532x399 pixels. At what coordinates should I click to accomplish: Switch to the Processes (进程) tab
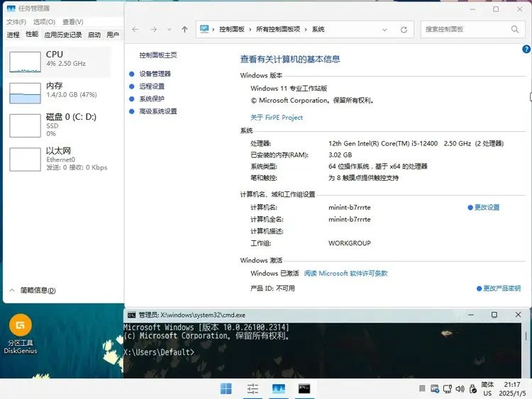pos(13,35)
